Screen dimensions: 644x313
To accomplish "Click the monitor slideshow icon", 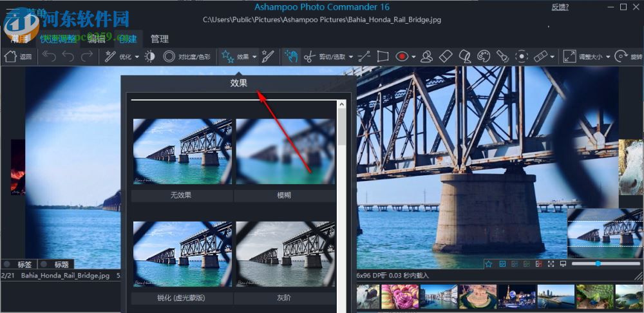I will point(563,264).
